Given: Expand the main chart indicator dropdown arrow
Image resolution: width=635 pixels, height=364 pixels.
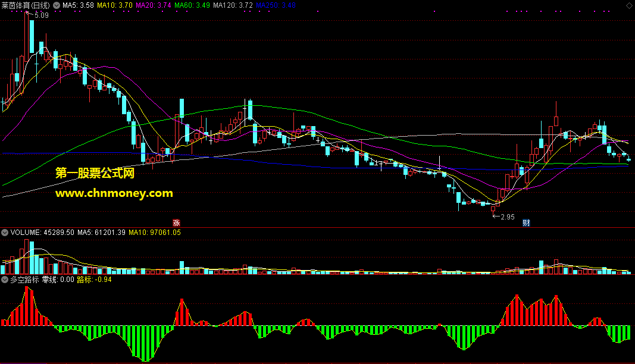Looking at the screenshot, I should coord(57,6).
